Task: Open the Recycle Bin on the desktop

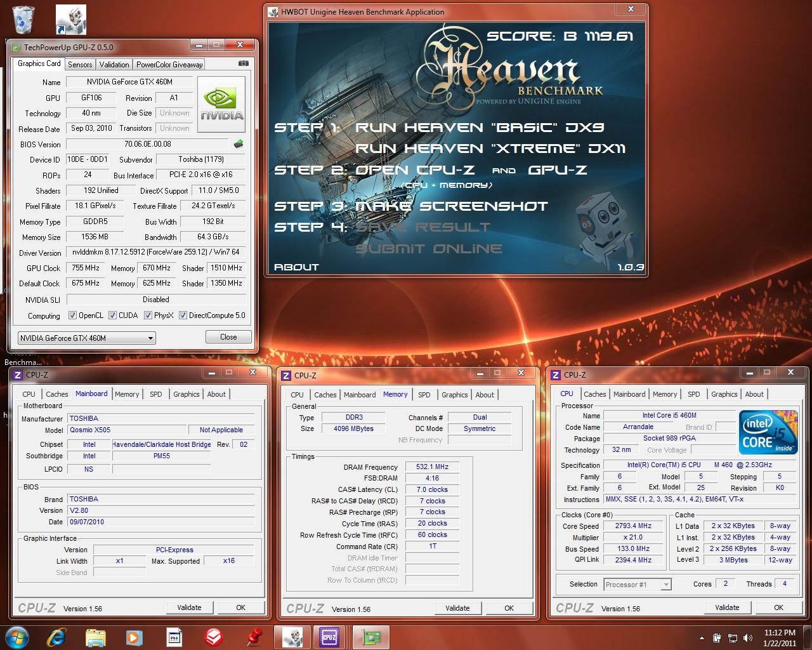Action: click(23, 19)
